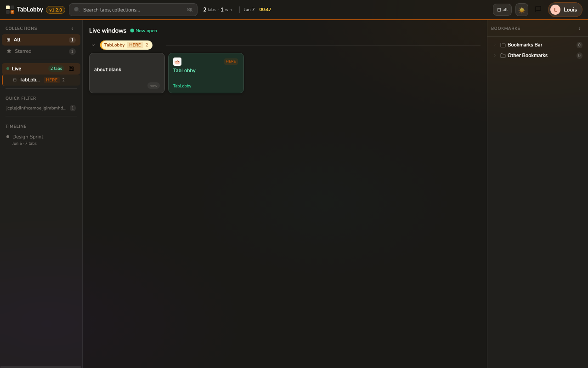
Task: Open the 'all' view selector button
Action: pos(502,10)
